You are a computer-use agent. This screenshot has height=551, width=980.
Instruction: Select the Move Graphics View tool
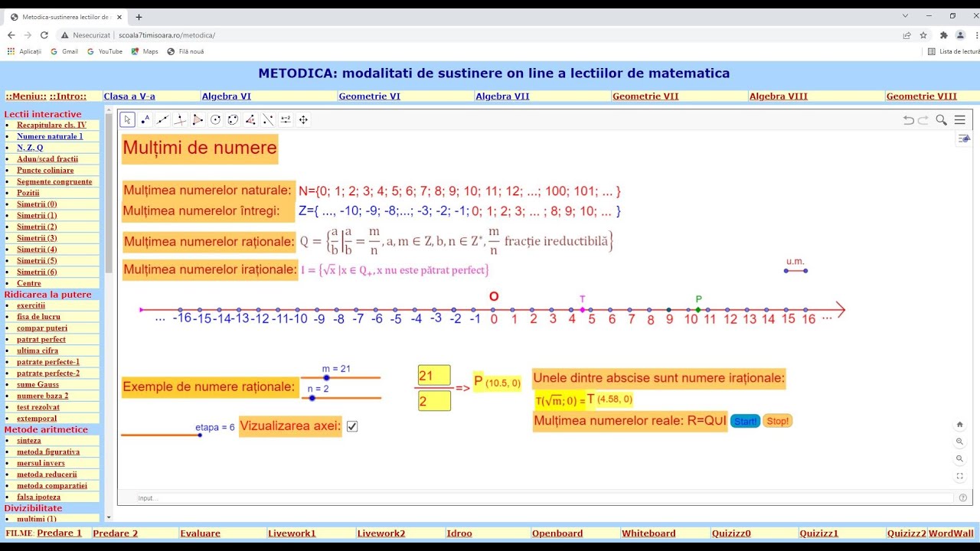(x=303, y=119)
